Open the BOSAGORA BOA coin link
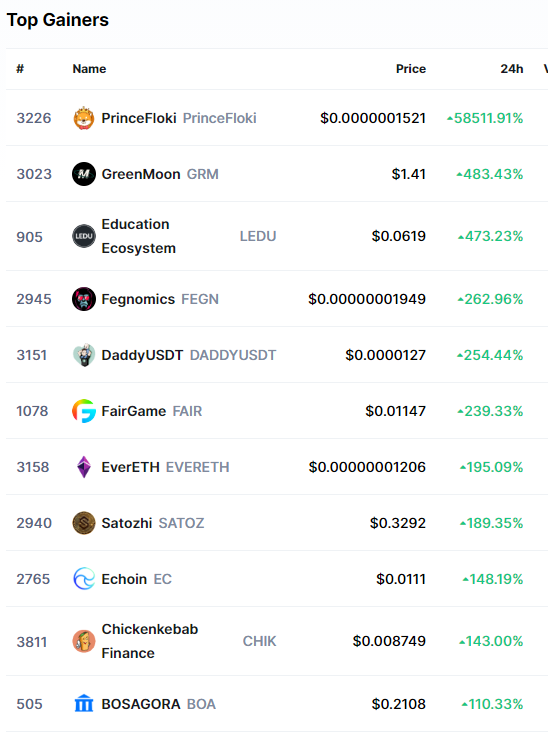The width and height of the screenshot is (548, 732). [x=159, y=704]
